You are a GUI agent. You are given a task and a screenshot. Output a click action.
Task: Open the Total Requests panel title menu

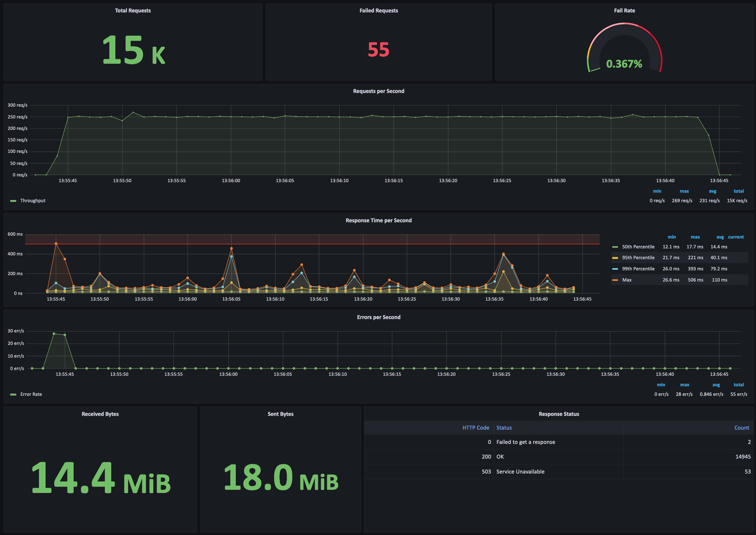click(133, 11)
